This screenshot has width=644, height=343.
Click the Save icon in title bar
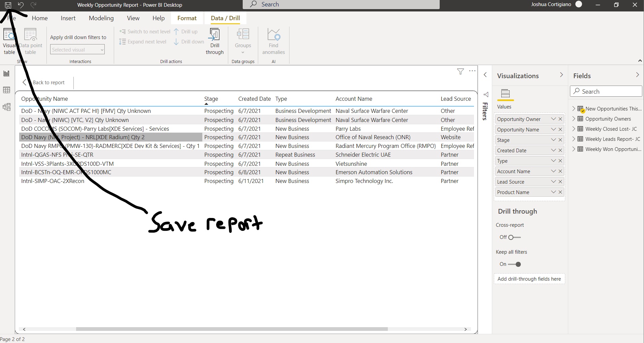[8, 5]
